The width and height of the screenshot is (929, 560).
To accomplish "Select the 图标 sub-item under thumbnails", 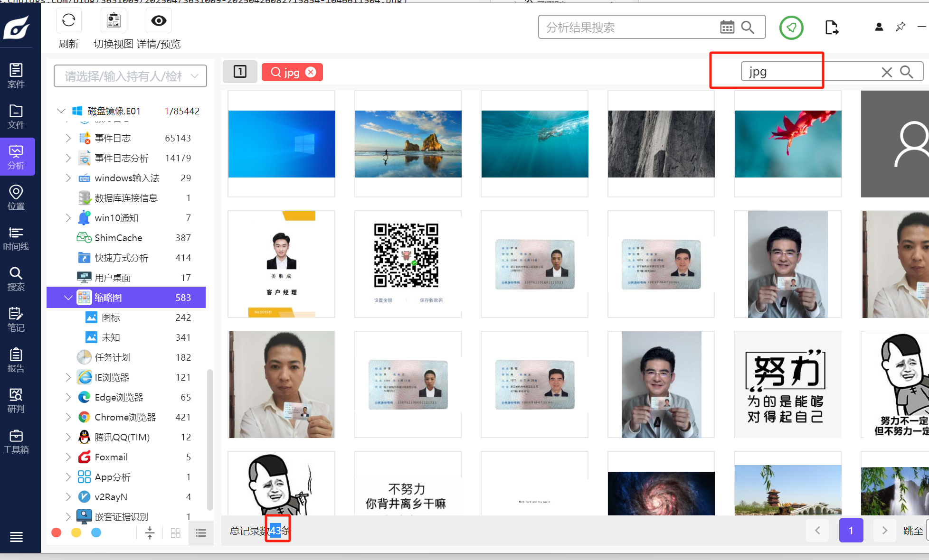I will click(x=111, y=317).
